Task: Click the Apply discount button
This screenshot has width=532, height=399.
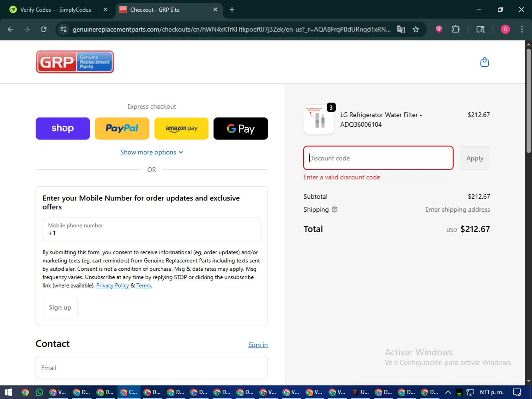Action: point(475,158)
